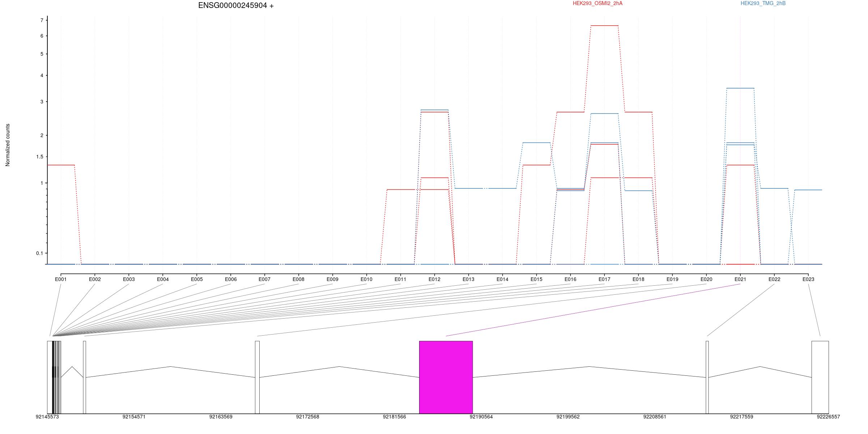Click exon label E013
Image resolution: width=868 pixels, height=434 pixels.
coord(468,279)
